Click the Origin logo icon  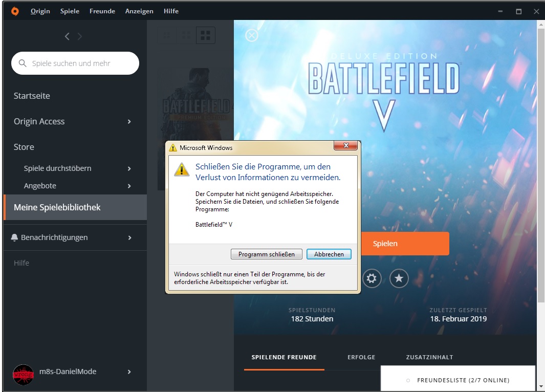coord(15,11)
